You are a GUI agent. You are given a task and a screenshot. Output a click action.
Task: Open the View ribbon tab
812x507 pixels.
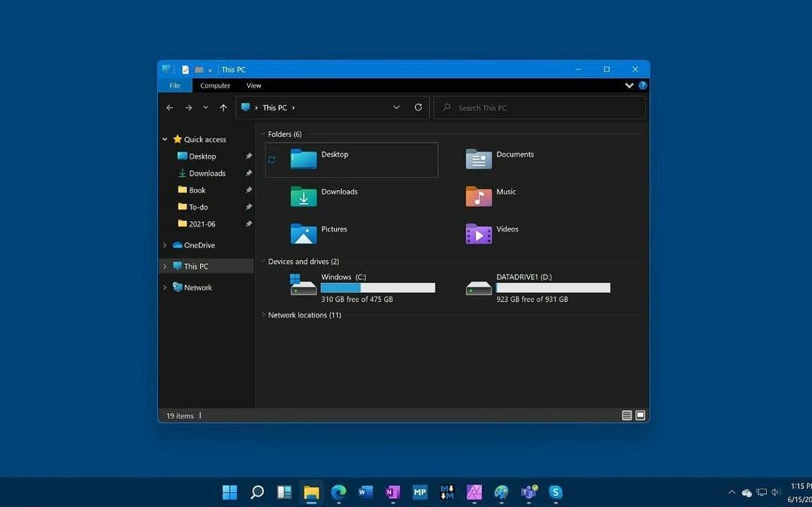254,86
